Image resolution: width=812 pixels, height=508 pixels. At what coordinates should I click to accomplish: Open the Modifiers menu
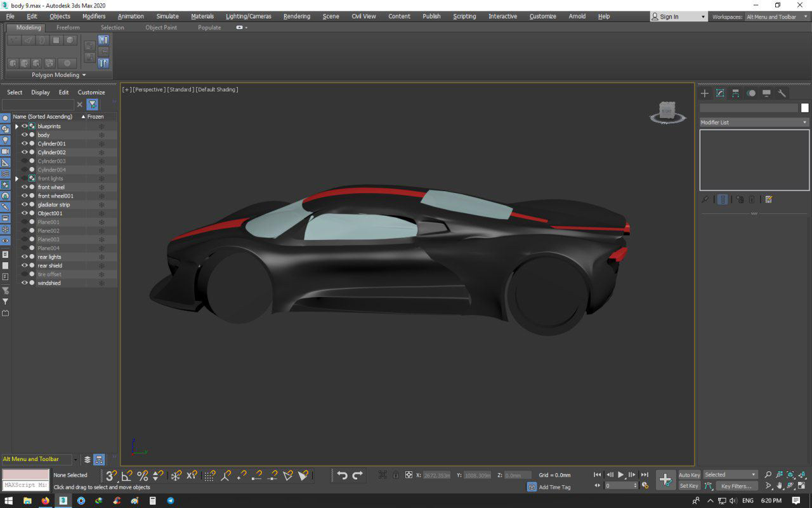click(x=94, y=17)
